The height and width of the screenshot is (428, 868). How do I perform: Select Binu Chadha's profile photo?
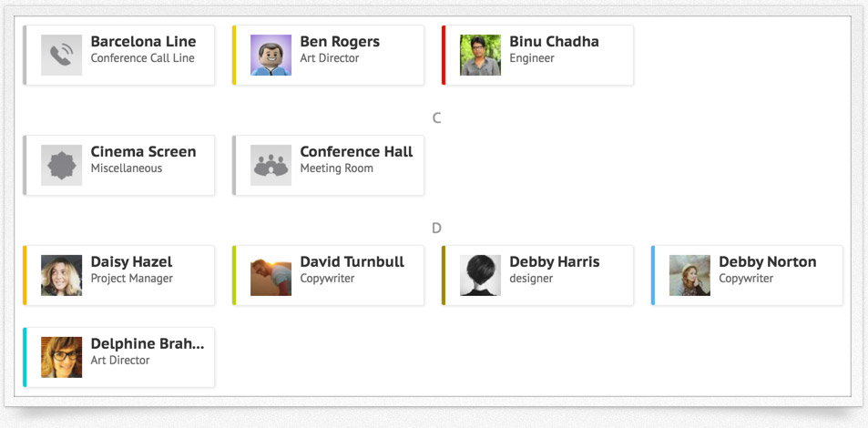click(x=481, y=56)
